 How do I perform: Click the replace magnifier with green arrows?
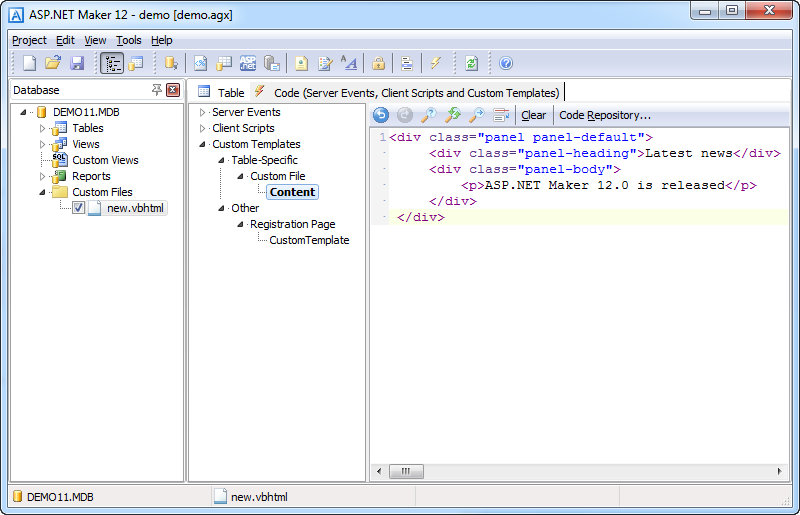pyautogui.click(x=453, y=115)
